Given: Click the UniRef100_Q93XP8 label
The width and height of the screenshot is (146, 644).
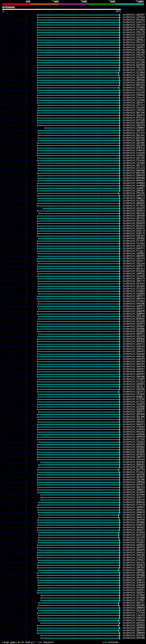Looking at the screenshot, I should point(133,336).
